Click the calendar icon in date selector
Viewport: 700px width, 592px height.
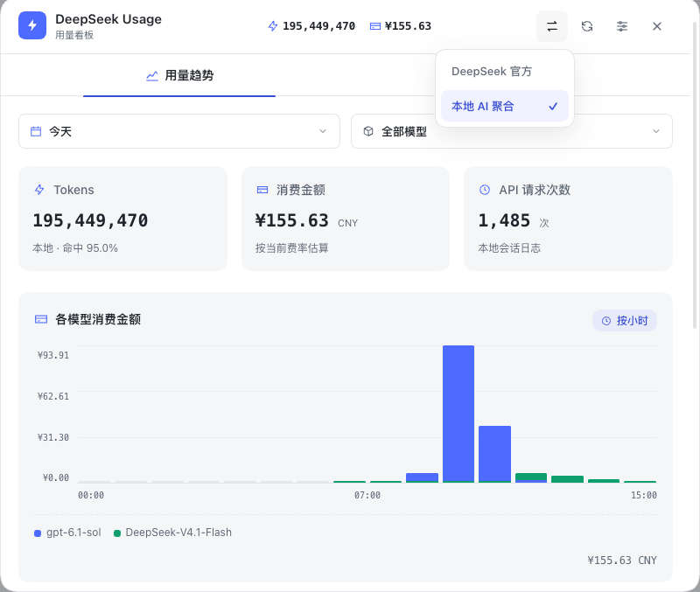pyautogui.click(x=36, y=131)
